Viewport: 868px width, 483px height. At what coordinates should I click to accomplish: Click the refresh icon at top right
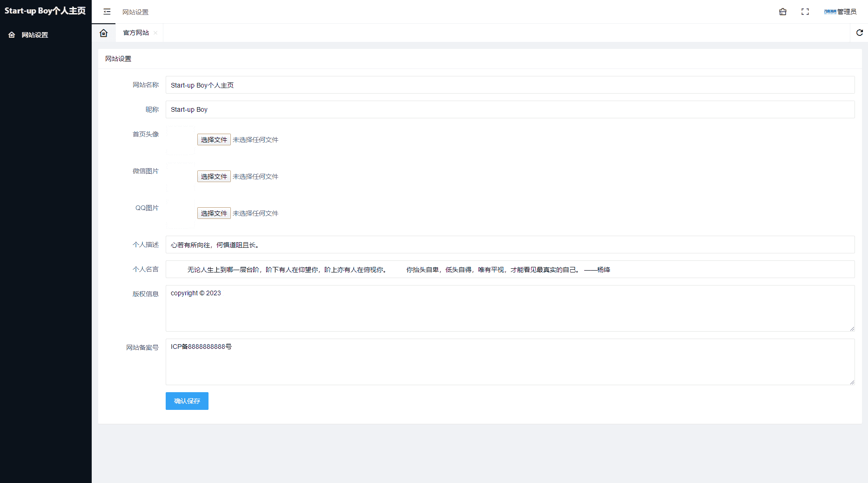pyautogui.click(x=859, y=33)
